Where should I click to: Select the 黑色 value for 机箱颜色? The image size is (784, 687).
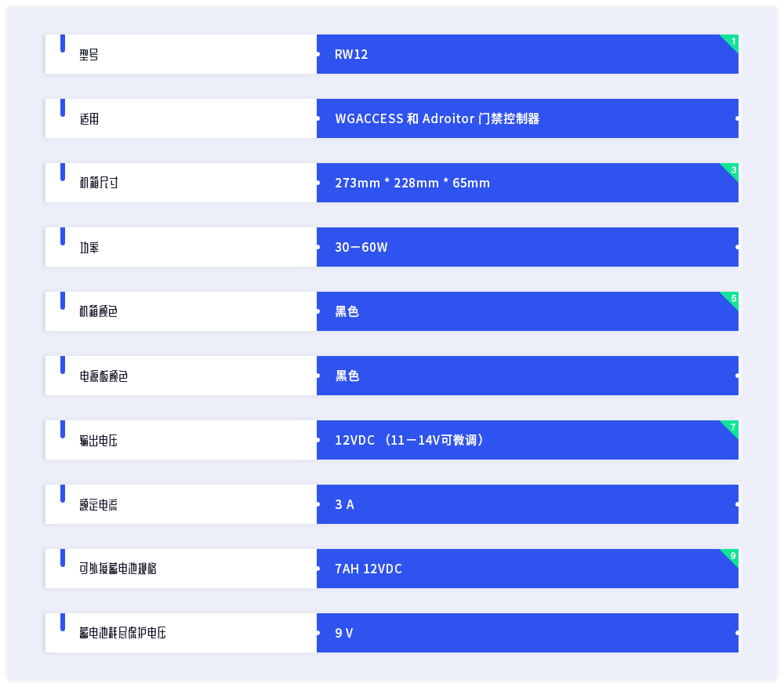click(347, 311)
